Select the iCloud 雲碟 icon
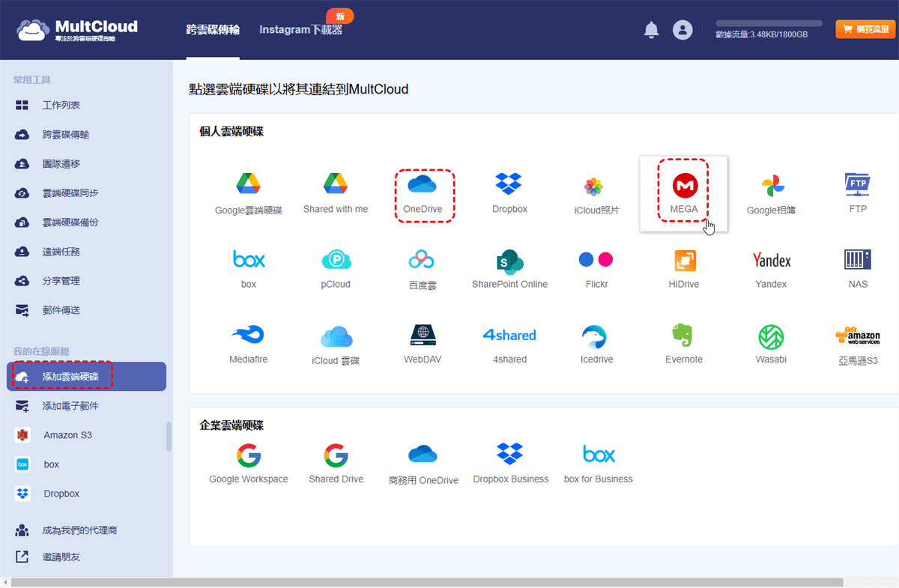The width and height of the screenshot is (899, 588). (336, 336)
